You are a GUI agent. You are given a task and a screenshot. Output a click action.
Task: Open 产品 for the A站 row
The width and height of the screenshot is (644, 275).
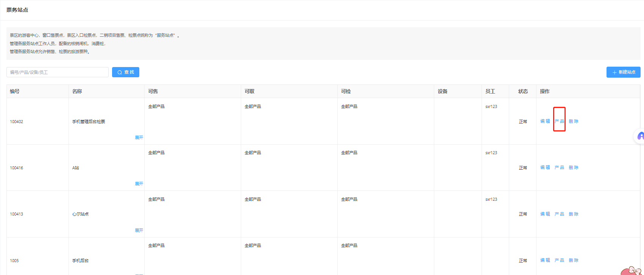coord(559,167)
